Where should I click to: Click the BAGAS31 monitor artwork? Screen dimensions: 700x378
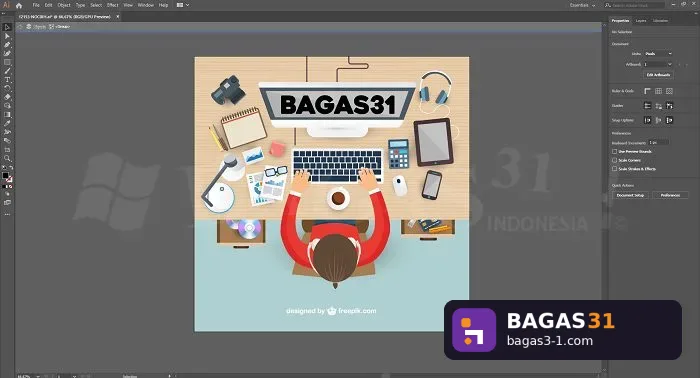338,105
